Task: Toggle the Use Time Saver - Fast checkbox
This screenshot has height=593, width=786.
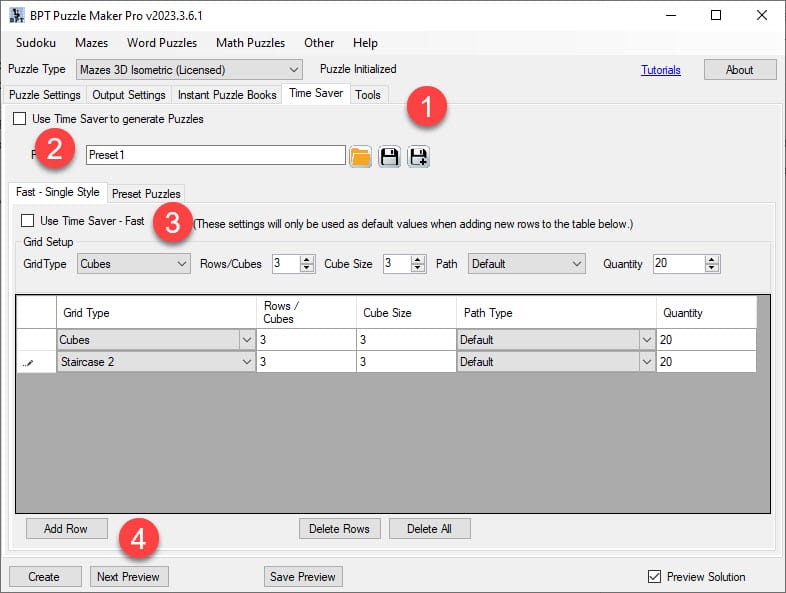Action: pos(27,220)
